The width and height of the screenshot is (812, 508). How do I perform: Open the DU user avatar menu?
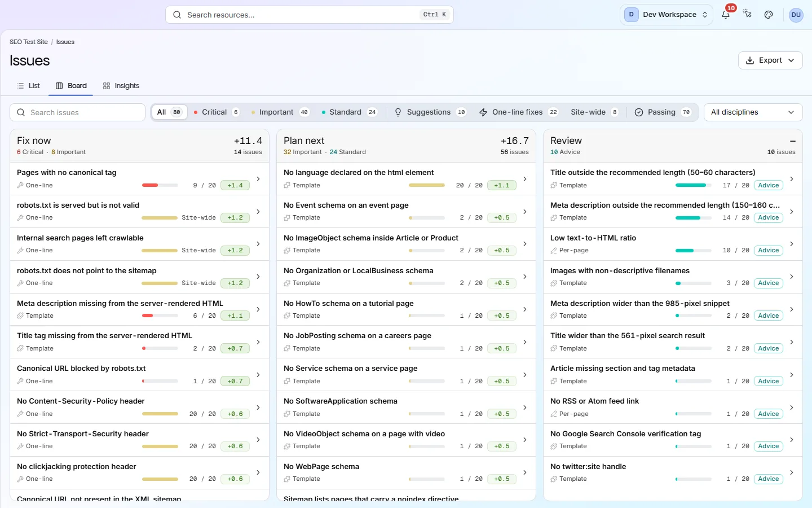(796, 15)
